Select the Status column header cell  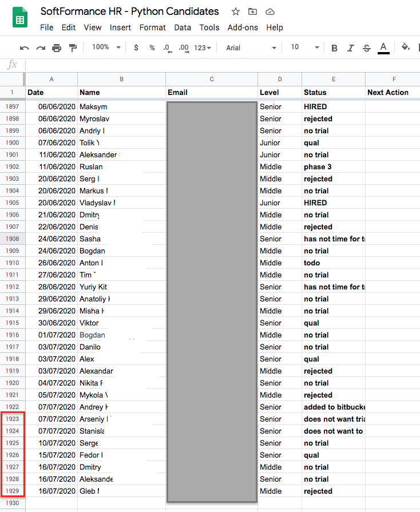[x=333, y=92]
